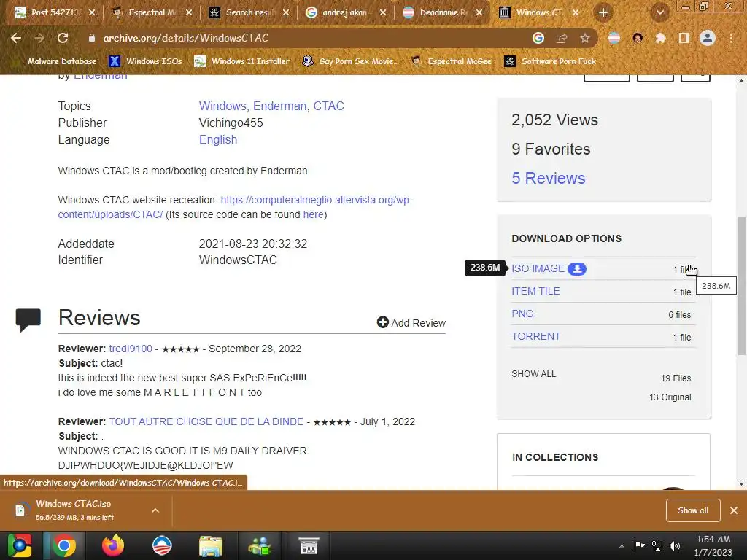Open the tab search dropdown chevron
This screenshot has width=747, height=560.
click(x=660, y=12)
